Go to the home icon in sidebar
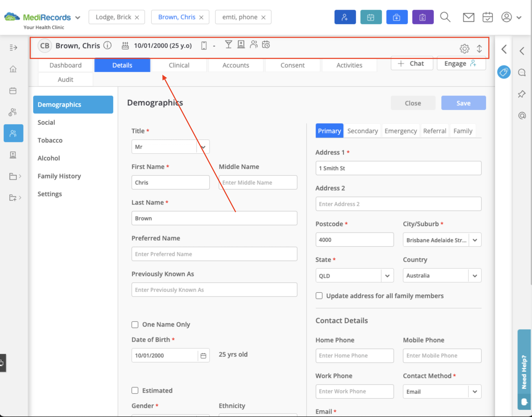 click(x=13, y=69)
